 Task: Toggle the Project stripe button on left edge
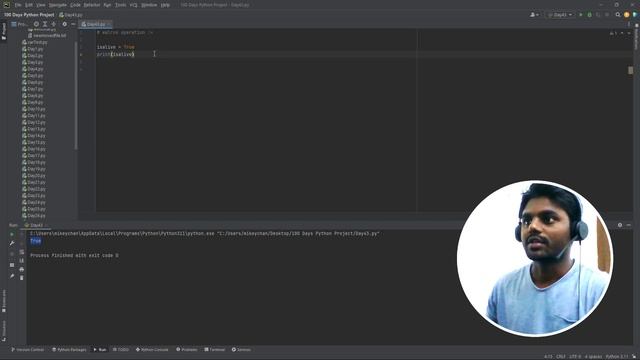tap(4, 31)
